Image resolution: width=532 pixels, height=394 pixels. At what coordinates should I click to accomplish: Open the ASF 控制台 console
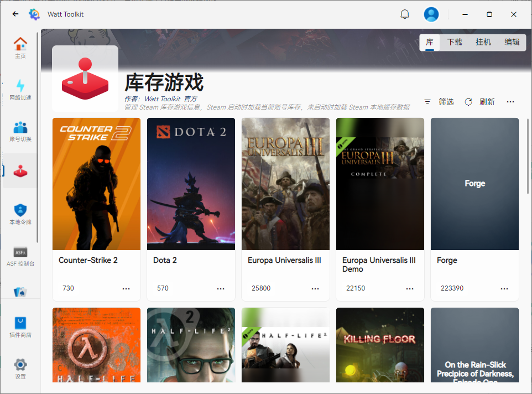point(20,256)
